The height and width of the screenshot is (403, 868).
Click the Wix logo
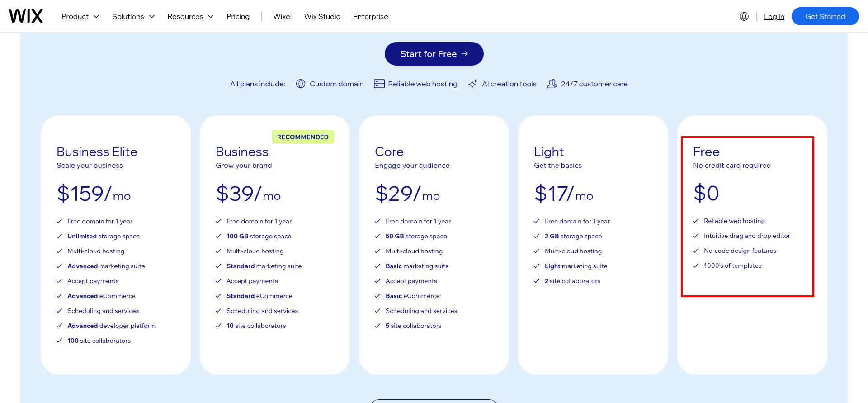[x=26, y=16]
